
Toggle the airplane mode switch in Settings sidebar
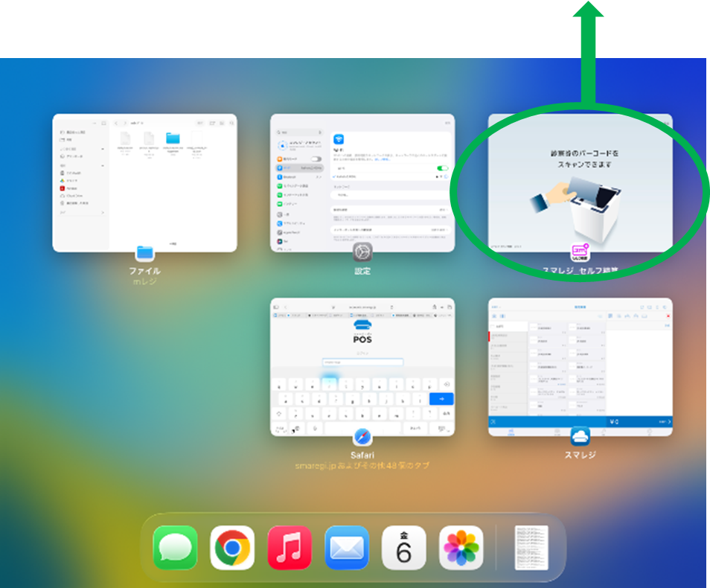tap(317, 159)
